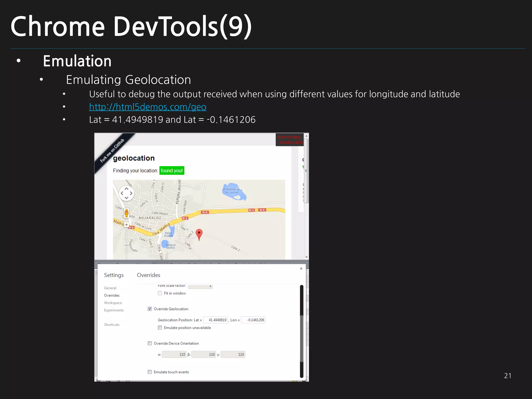The image size is (532, 399).
Task: Click the El Saladar de los Juncos lake
Action: pos(234,192)
